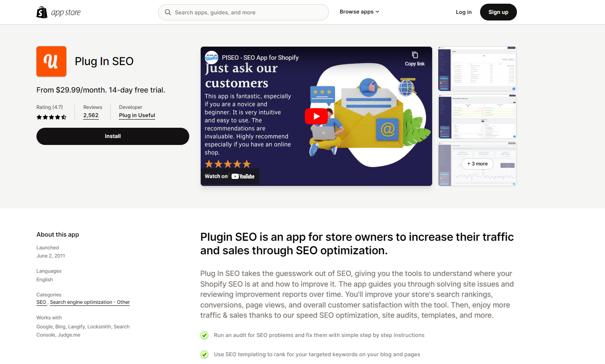Select the 'Rating (4.7)' label
Viewport: 605px width, 364px height.
point(50,107)
